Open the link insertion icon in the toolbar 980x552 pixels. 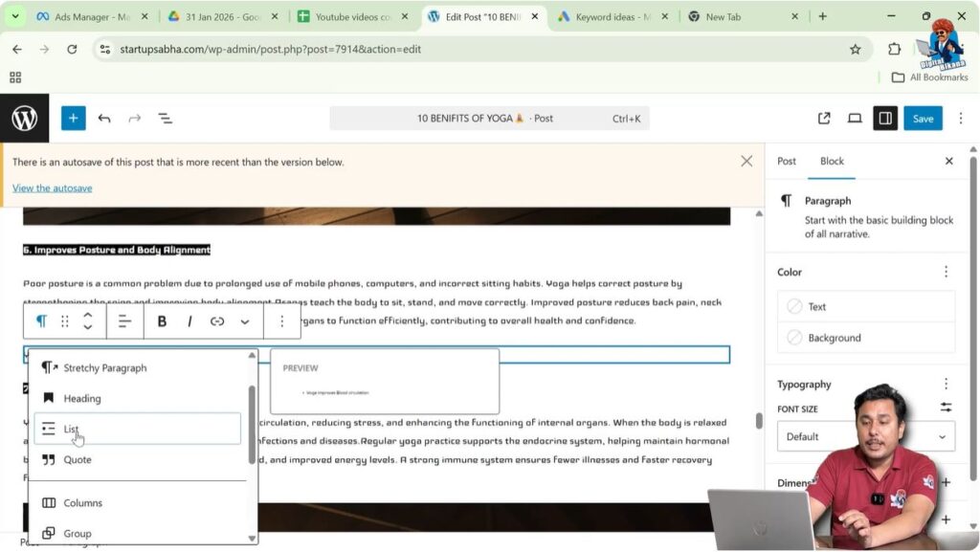216,320
